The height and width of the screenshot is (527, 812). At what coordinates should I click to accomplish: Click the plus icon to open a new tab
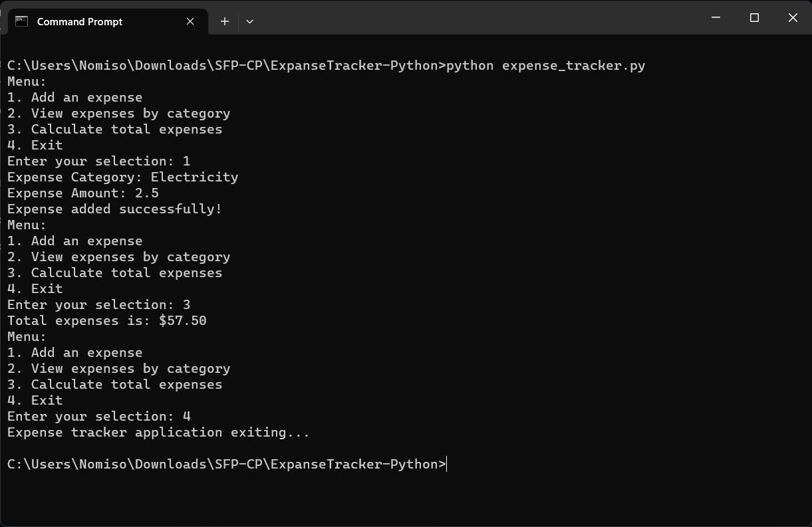click(x=224, y=21)
